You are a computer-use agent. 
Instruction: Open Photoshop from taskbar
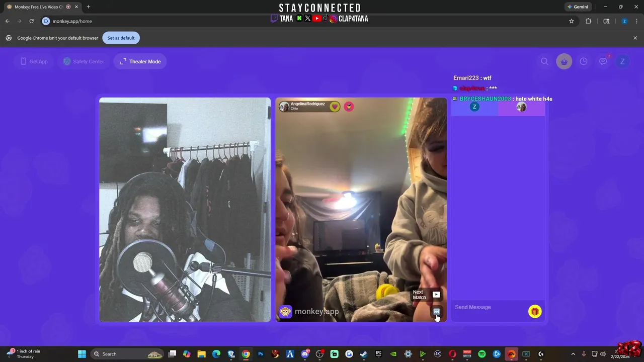[261, 354]
